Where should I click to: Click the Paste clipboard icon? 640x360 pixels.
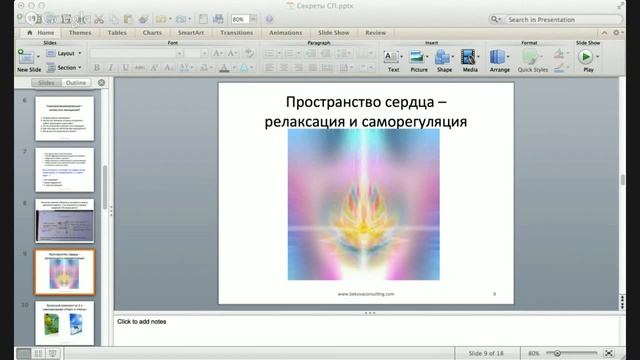click(x=128, y=19)
